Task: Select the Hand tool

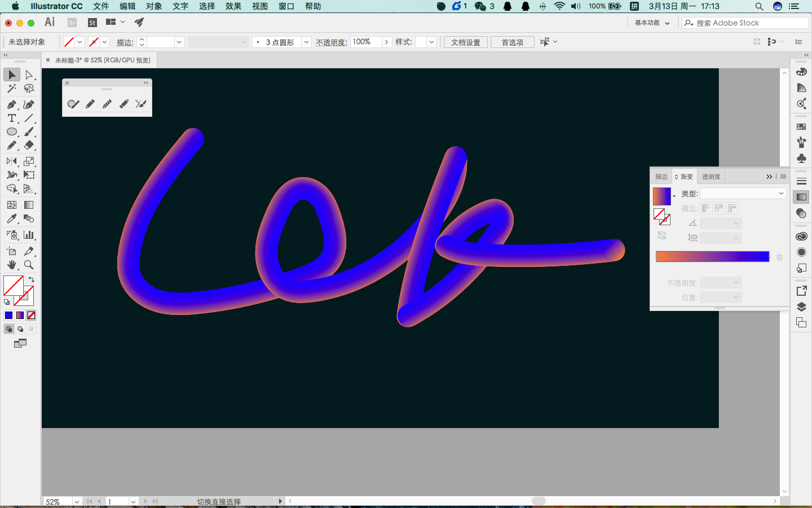Action: pyautogui.click(x=12, y=265)
